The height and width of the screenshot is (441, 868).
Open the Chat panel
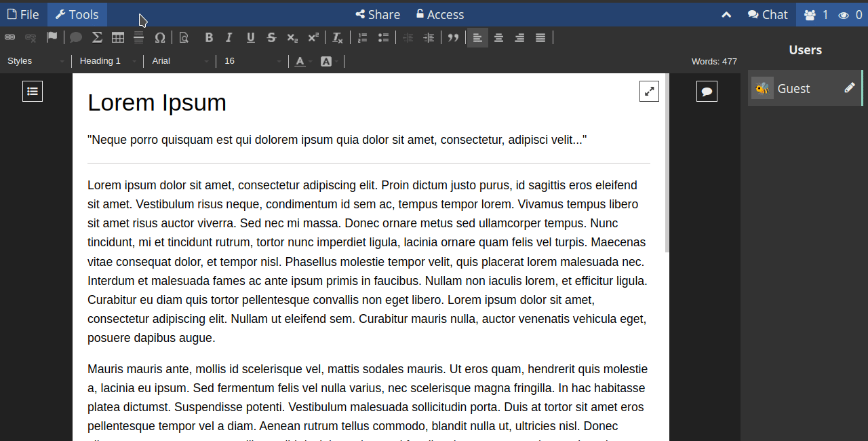pyautogui.click(x=768, y=14)
